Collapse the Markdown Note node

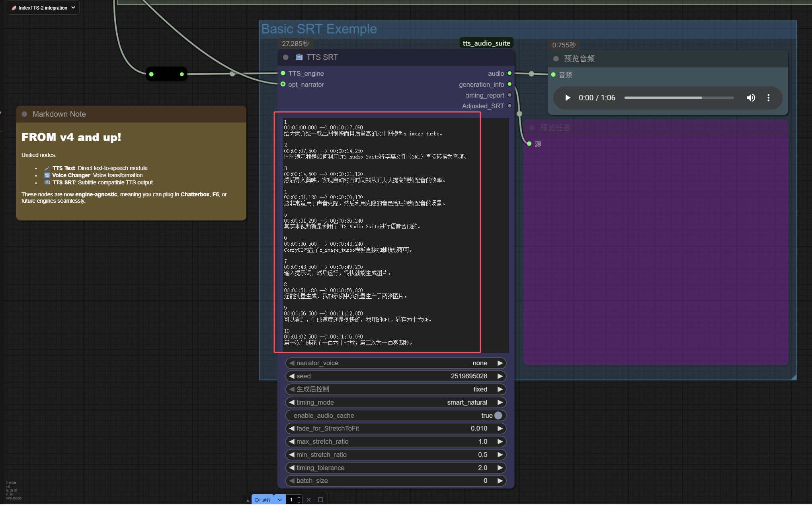[x=24, y=114]
